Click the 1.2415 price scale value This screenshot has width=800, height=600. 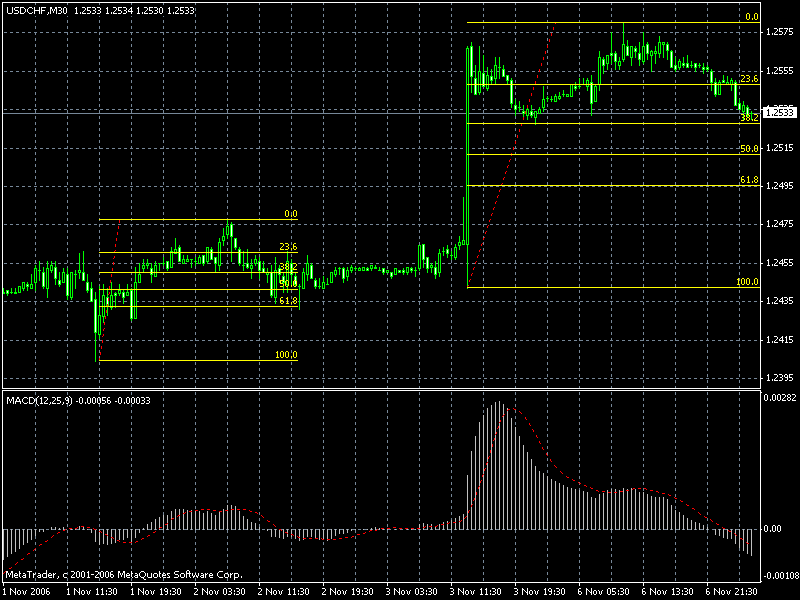tap(779, 340)
